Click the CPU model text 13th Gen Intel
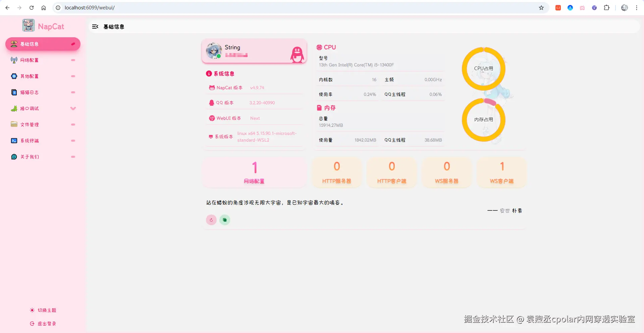644x333 pixels. point(356,65)
